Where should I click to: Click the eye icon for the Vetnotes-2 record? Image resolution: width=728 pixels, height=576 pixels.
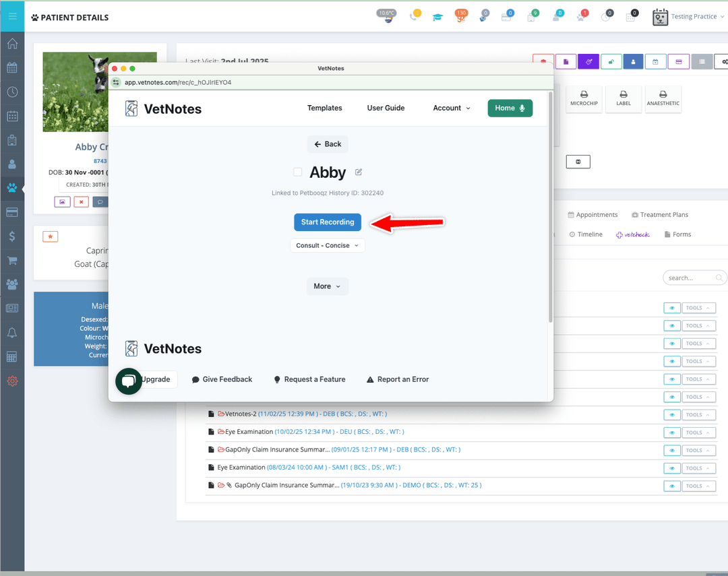pos(671,415)
